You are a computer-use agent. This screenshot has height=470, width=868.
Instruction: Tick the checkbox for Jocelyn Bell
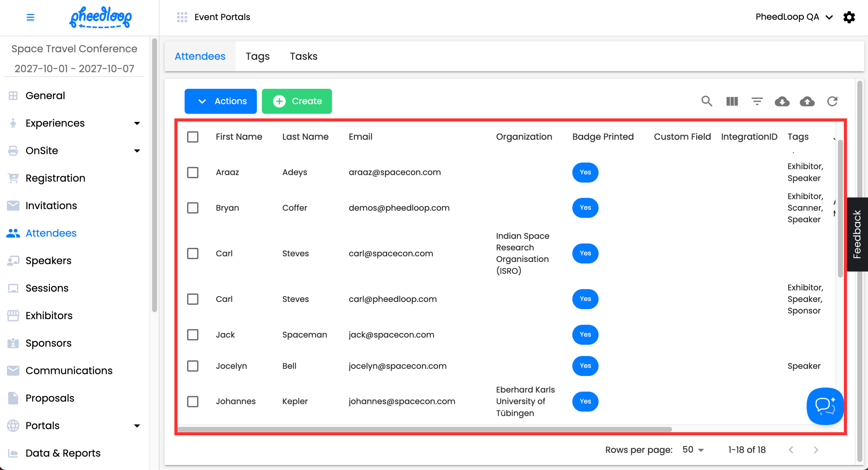[x=193, y=365]
